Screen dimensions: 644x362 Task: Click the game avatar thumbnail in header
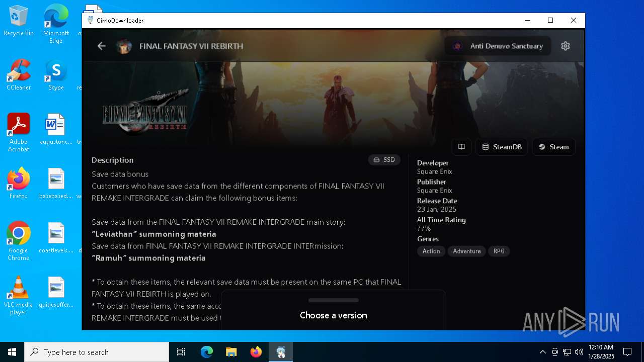tap(124, 46)
